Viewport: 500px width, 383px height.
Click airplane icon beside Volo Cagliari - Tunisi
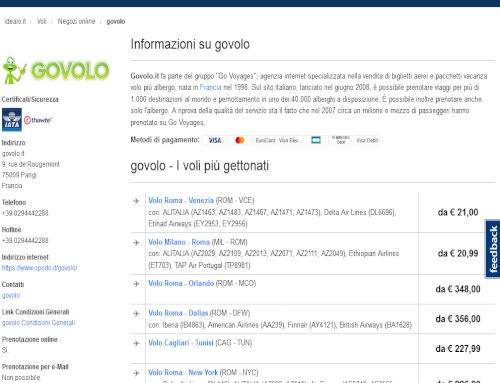136,343
